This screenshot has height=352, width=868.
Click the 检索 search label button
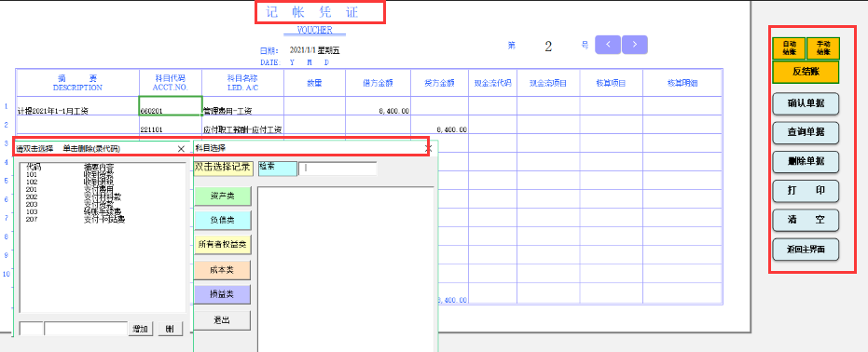[x=277, y=169]
